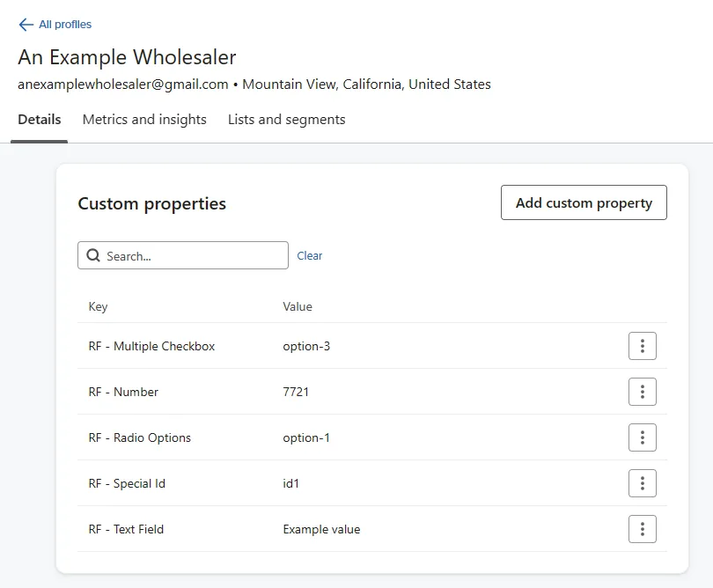Switch to Metrics and insights tab

tap(144, 120)
